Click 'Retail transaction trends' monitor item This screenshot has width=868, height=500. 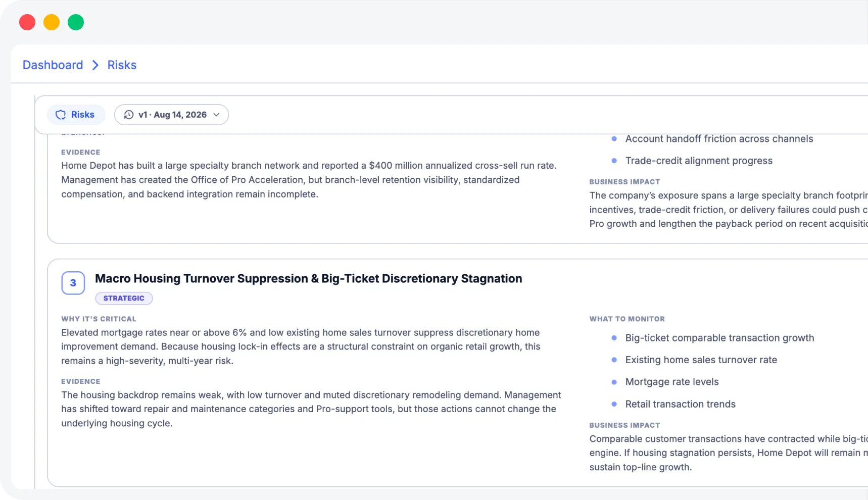[x=680, y=404]
